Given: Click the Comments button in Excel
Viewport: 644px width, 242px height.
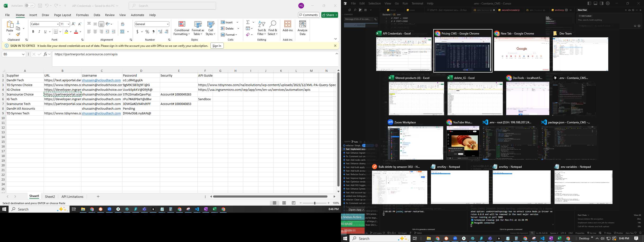Looking at the screenshot, I should point(309,15).
